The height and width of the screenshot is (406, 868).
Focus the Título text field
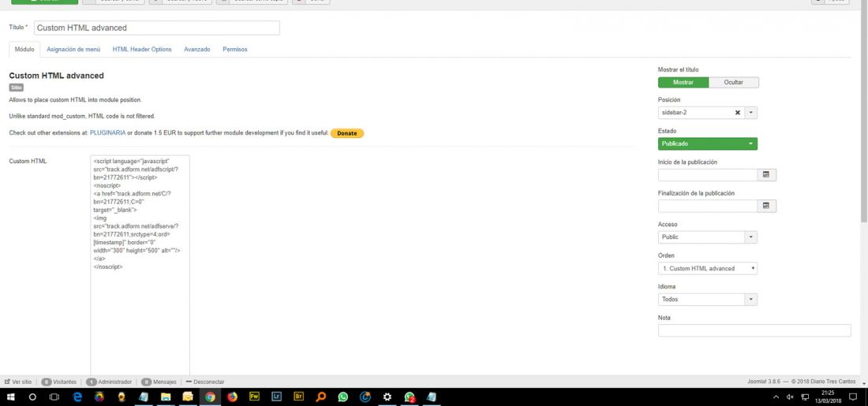click(157, 28)
